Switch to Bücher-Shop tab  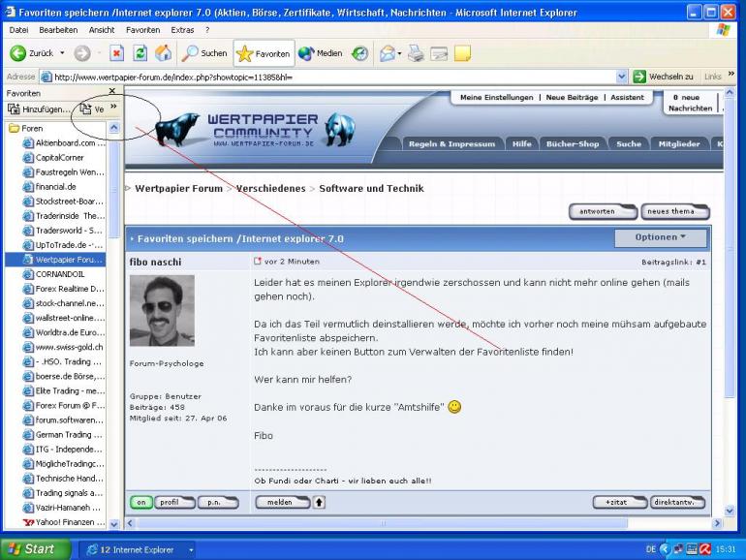pyautogui.click(x=573, y=143)
